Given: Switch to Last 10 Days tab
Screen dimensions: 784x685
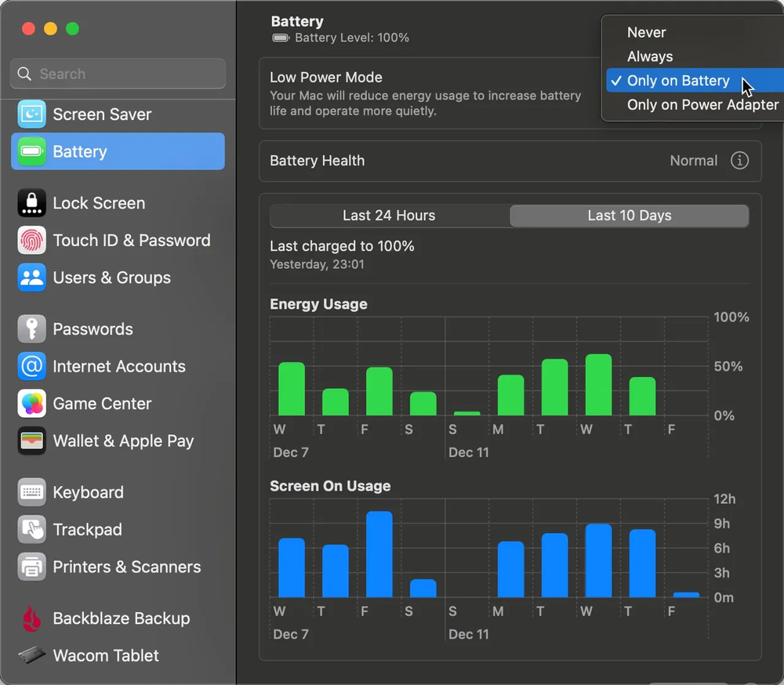Looking at the screenshot, I should pos(630,216).
